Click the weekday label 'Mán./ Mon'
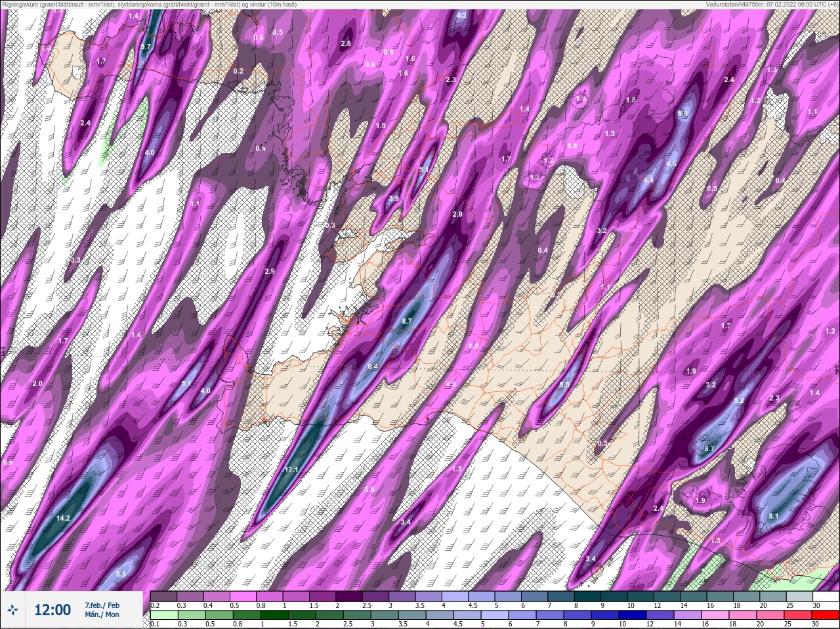Viewport: 840px width, 629px height. (x=102, y=615)
